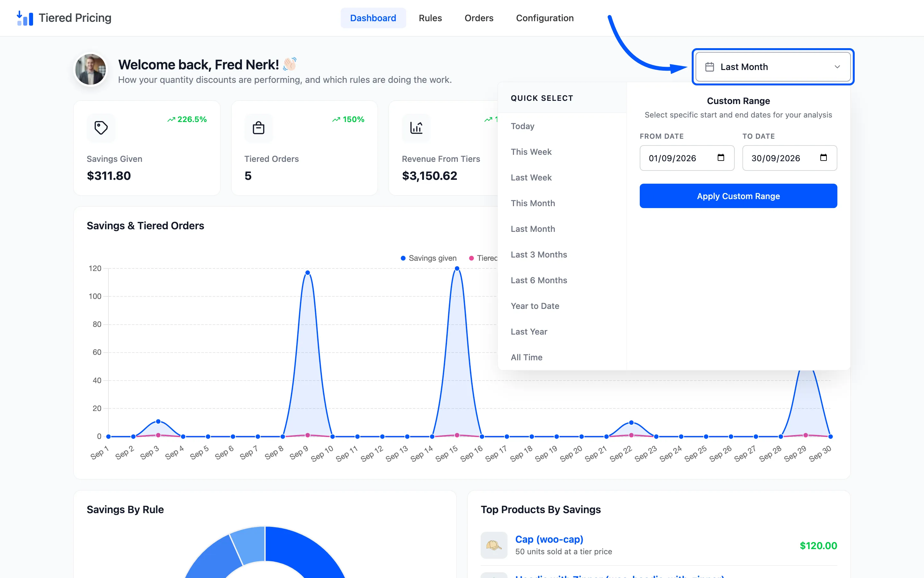Click the $3,150.62 revenue value
The image size is (924, 578).
tap(429, 175)
